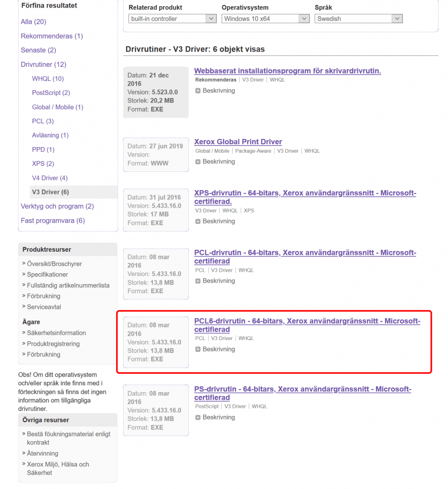Select the PCL (3) filter
Screen dimensions: 448x489
pos(43,121)
